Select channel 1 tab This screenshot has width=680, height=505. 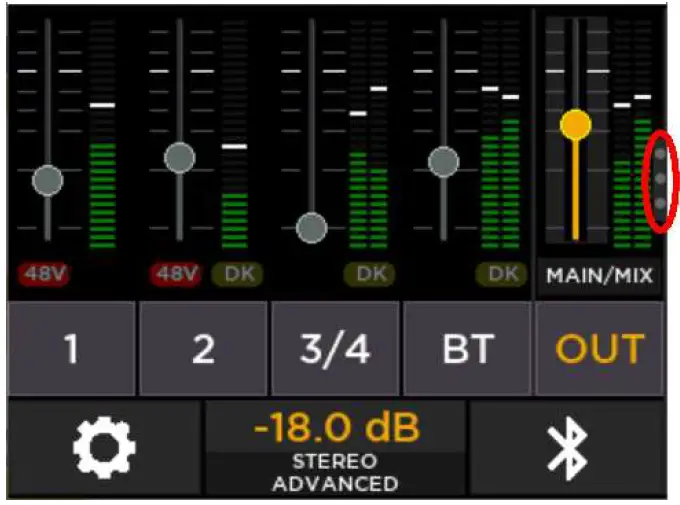point(72,348)
